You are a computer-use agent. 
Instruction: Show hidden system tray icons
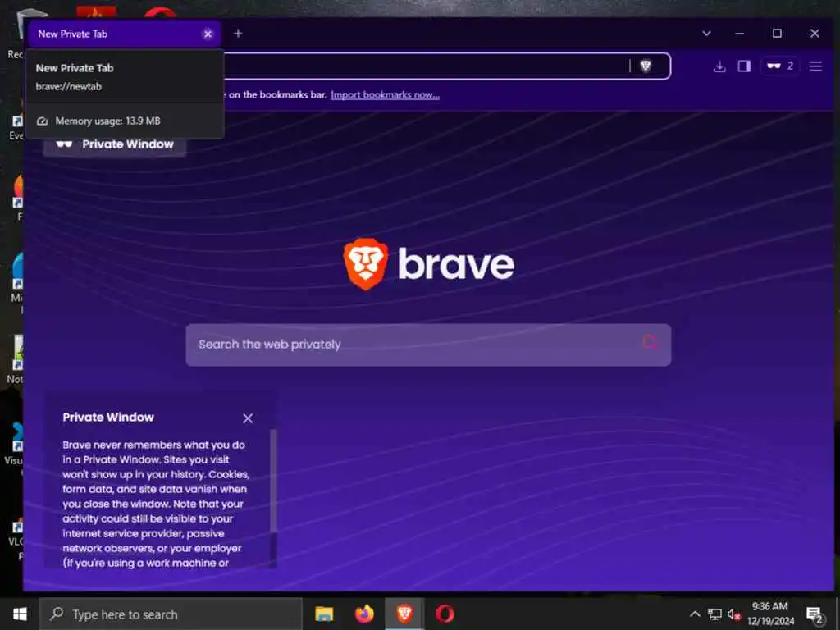pyautogui.click(x=695, y=614)
